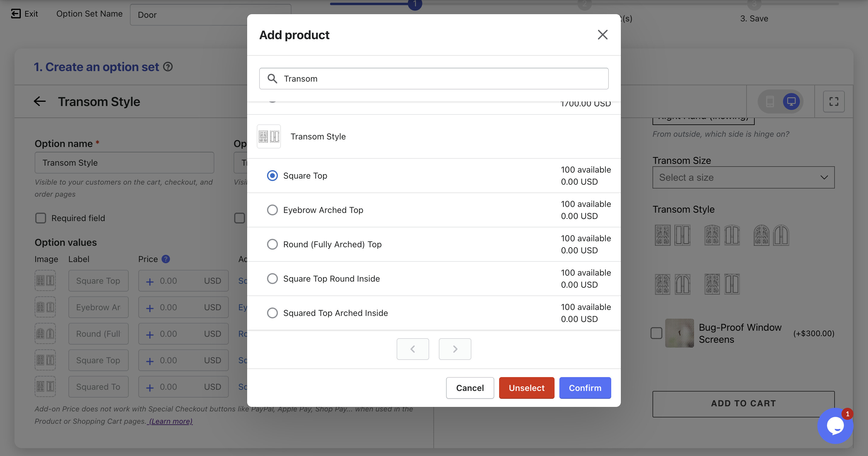The image size is (868, 456).
Task: Click the Option name input field
Action: point(124,163)
